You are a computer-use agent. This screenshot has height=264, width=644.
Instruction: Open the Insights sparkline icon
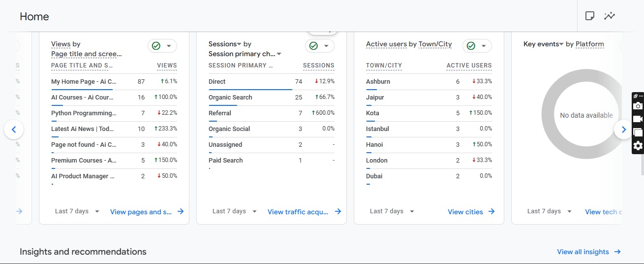pyautogui.click(x=610, y=16)
